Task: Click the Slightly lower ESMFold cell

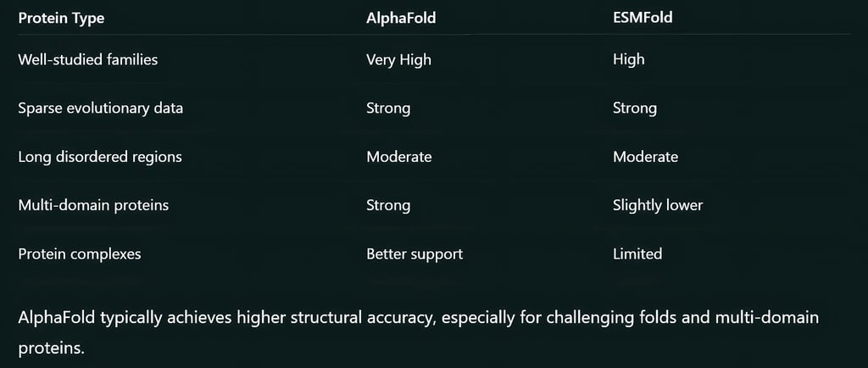Action: coord(658,205)
